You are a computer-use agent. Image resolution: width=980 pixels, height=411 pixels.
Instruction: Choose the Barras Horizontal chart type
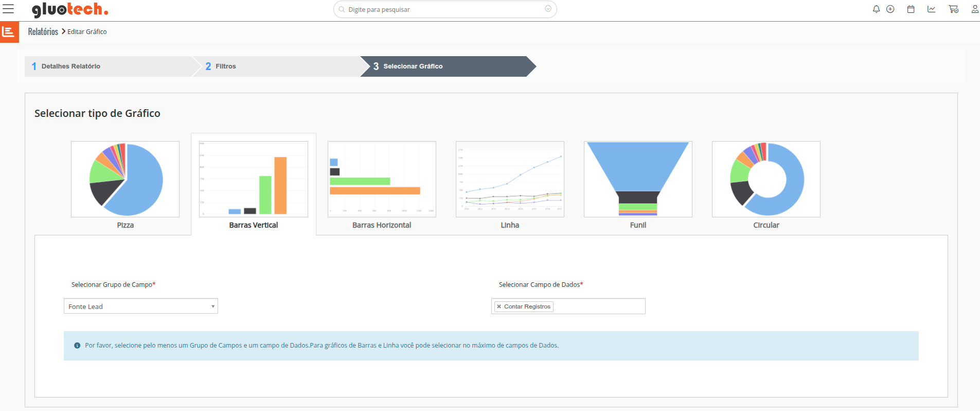click(382, 179)
